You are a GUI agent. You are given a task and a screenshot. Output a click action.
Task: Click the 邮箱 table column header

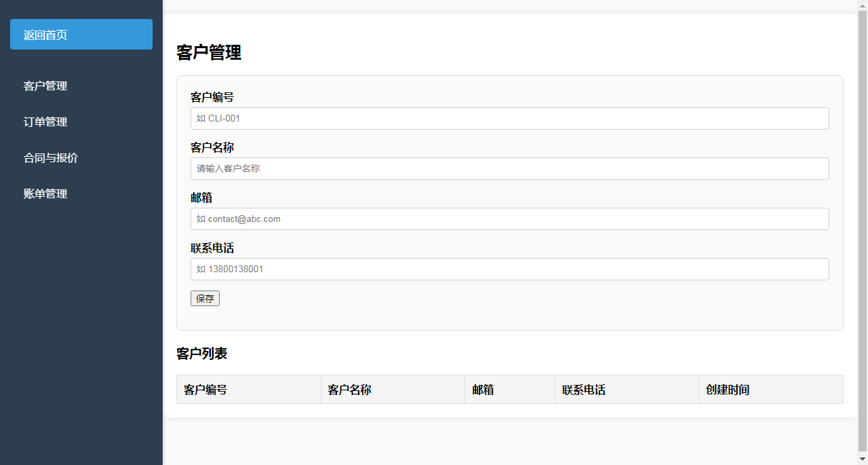pos(510,390)
